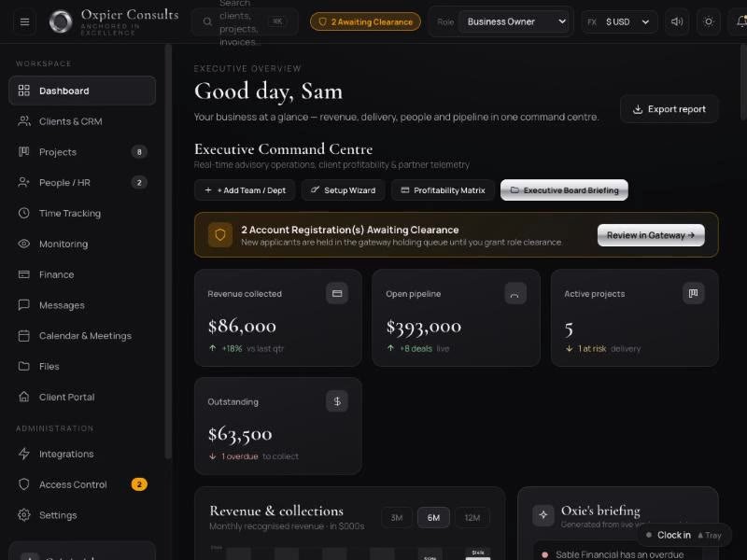Open Projects in the sidebar
The width and height of the screenshot is (747, 560).
click(x=82, y=152)
